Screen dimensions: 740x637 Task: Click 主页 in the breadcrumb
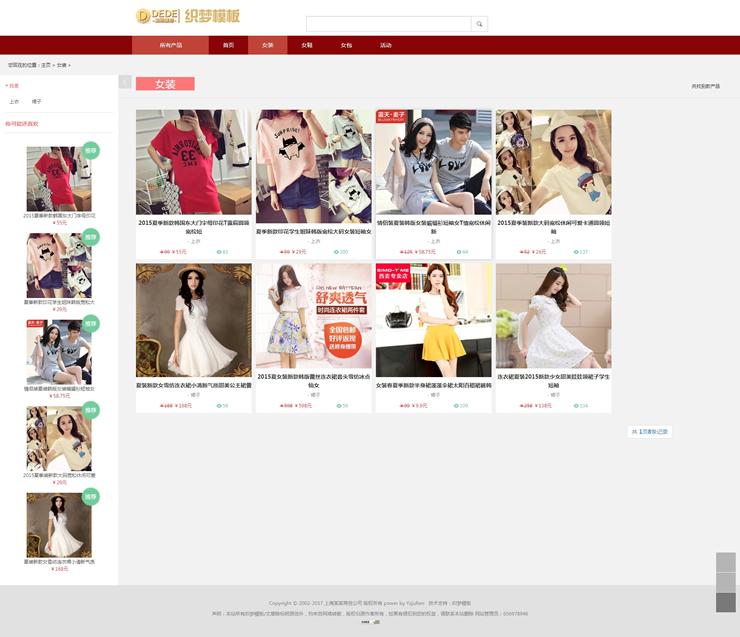pyautogui.click(x=46, y=65)
